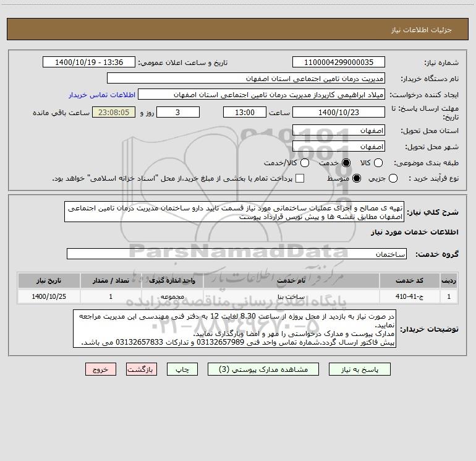Click the نام دستگاه خریدار label
476x461 pixels.
(430, 79)
